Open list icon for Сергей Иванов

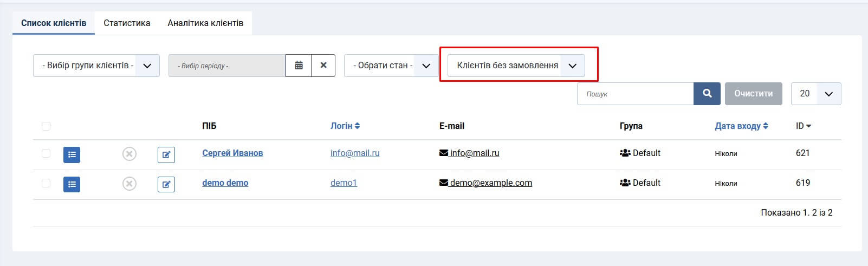coord(72,155)
